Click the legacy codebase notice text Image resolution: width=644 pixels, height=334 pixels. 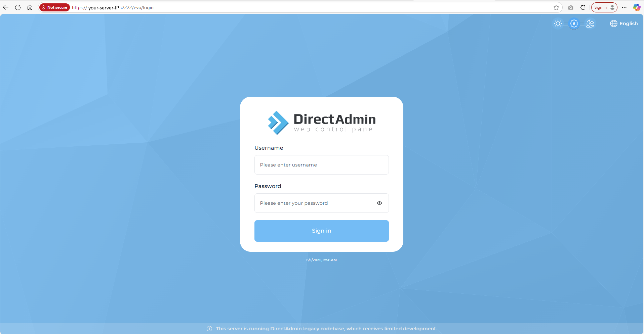pyautogui.click(x=327, y=329)
